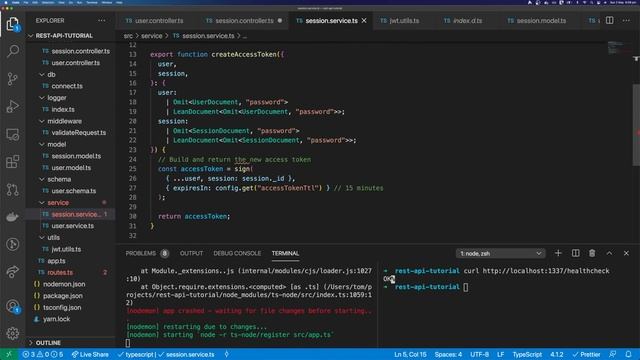Open the Manage gear icon
Image resolution: width=640 pixels, height=360 pixels.
(13, 333)
